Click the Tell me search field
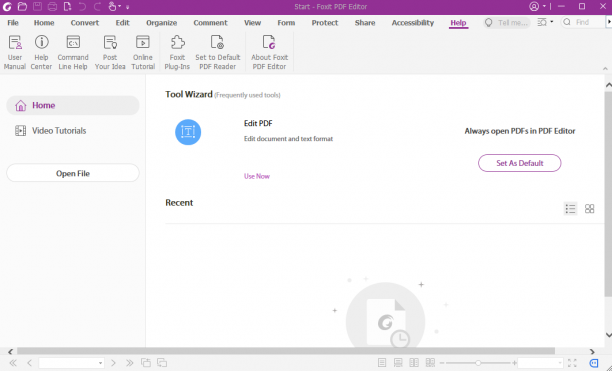Screen dimensions: 612x371 (x=507, y=22)
